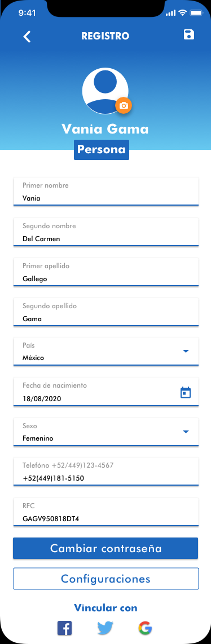The width and height of the screenshot is (211, 644).
Task: Tap the Cambiar contraseña button
Action: 105,548
